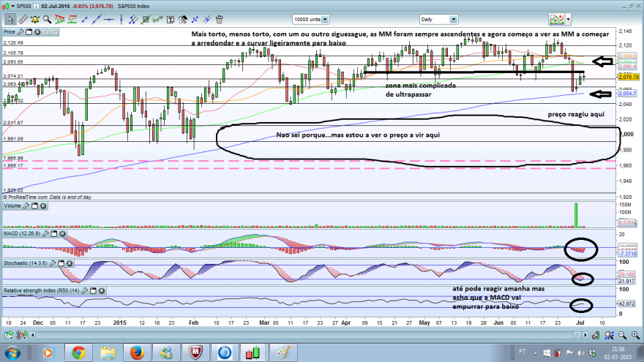644x362 pixels.
Task: Select the horizontal line tool
Action: click(109, 19)
